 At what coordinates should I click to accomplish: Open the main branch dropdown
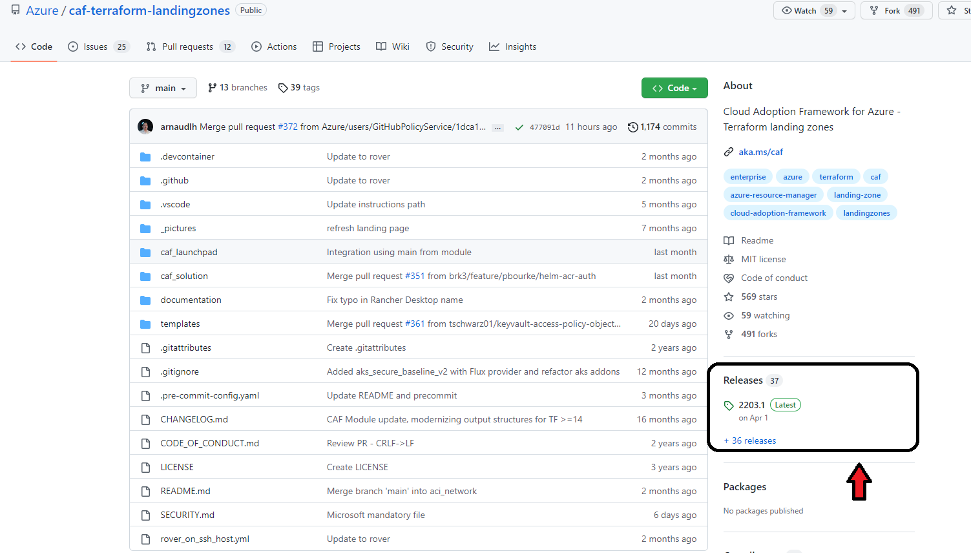163,88
